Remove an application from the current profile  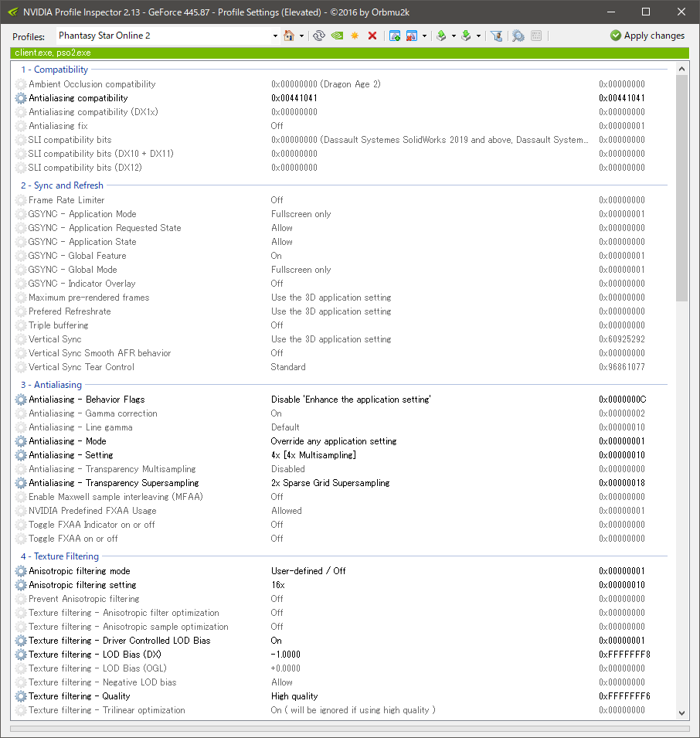click(x=412, y=36)
